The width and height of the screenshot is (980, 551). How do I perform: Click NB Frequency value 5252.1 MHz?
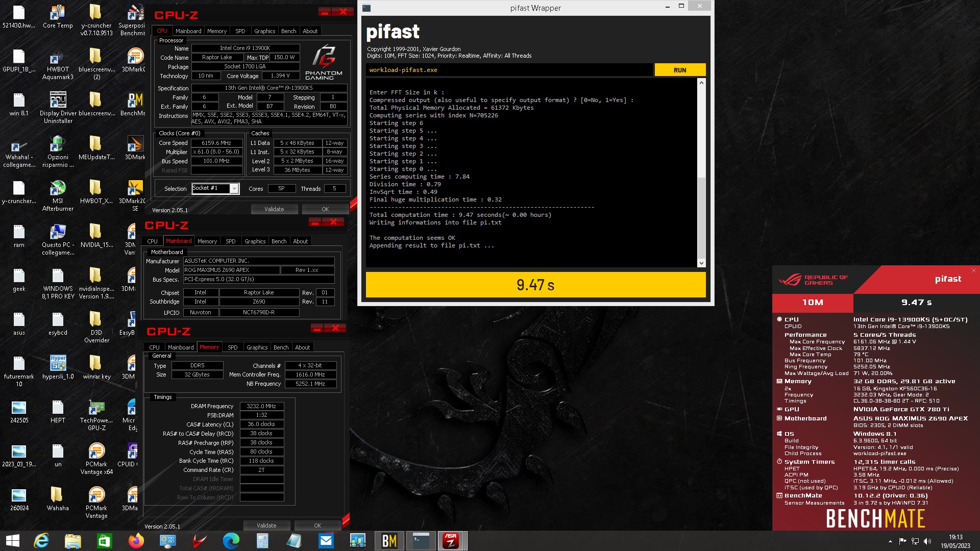(310, 384)
